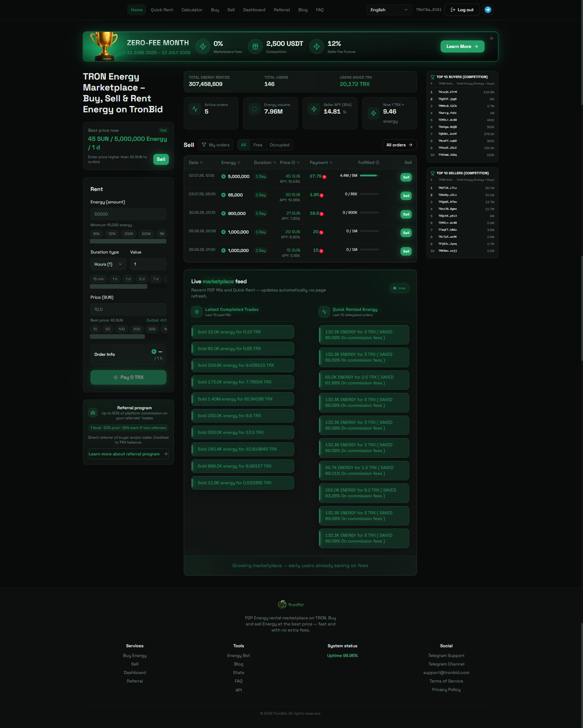Open the Energy Bot footer link
Image resolution: width=583 pixels, height=728 pixels.
pyautogui.click(x=238, y=655)
